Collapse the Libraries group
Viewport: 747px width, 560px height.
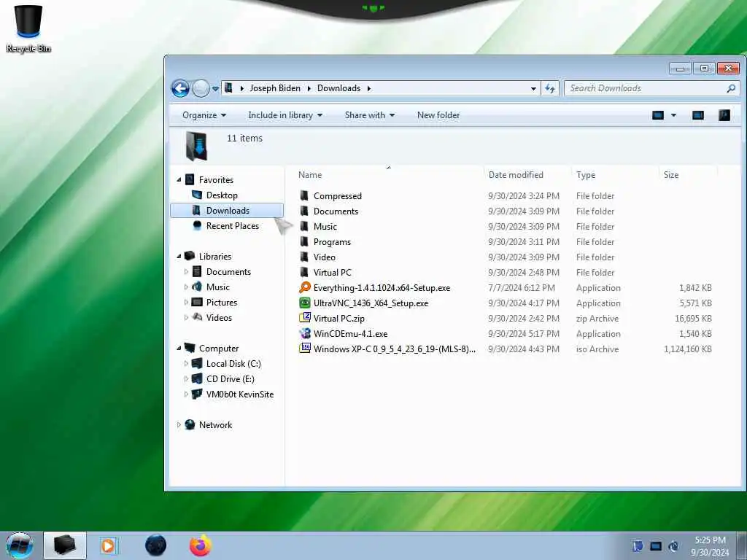[x=179, y=256]
